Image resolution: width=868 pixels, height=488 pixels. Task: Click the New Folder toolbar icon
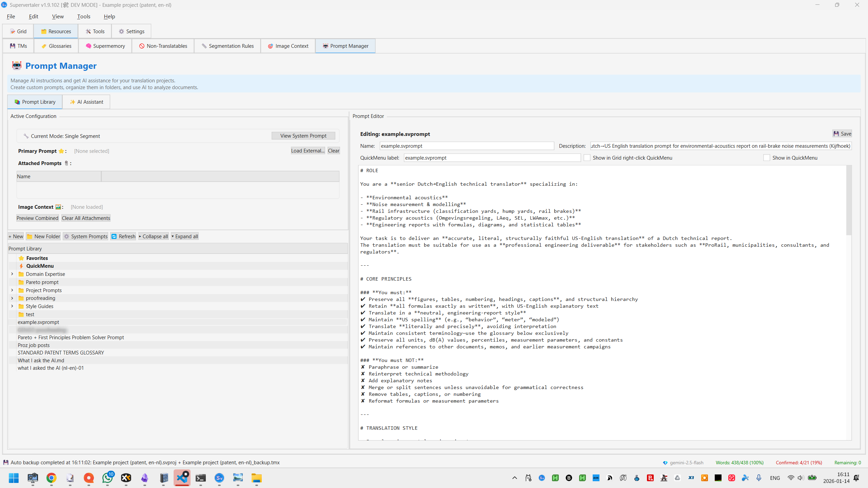click(43, 236)
